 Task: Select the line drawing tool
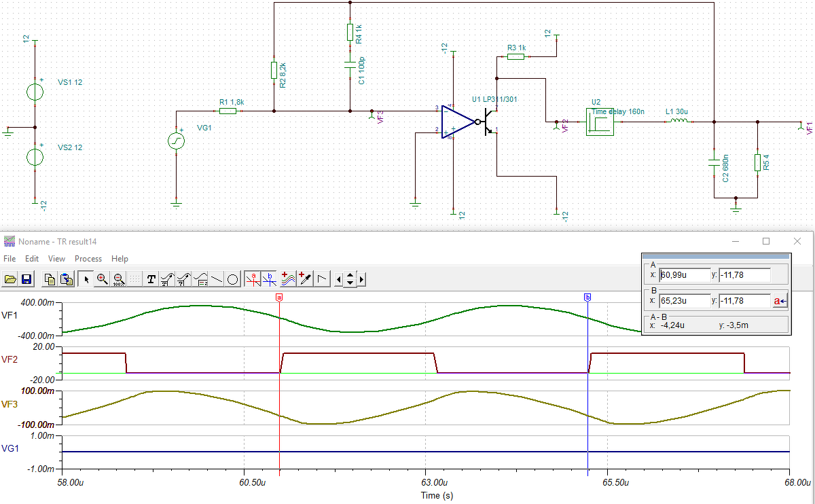[x=217, y=278]
